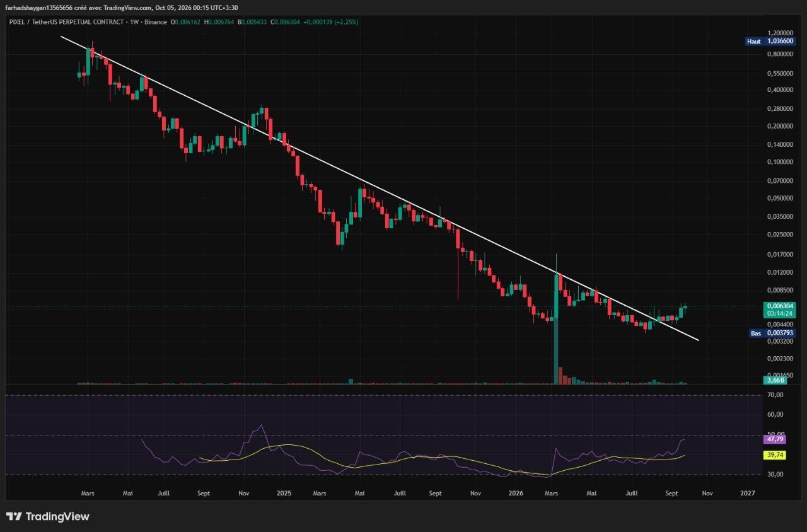The width and height of the screenshot is (807, 532).
Task: Click the low value B0,005433
Action: pos(251,22)
